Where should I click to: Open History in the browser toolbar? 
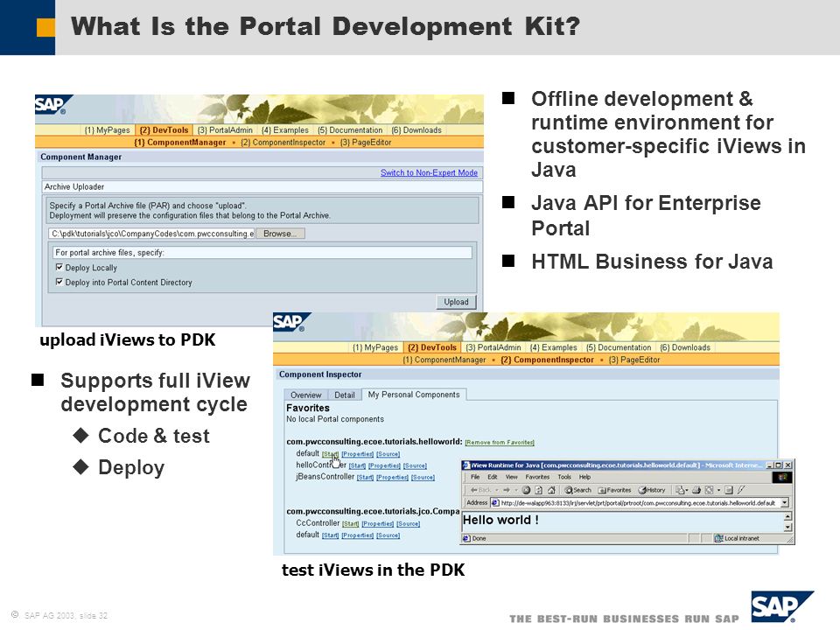(x=652, y=490)
